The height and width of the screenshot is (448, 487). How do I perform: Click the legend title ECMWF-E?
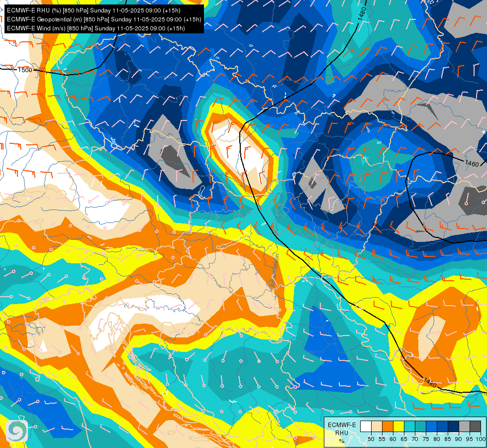tap(342, 425)
